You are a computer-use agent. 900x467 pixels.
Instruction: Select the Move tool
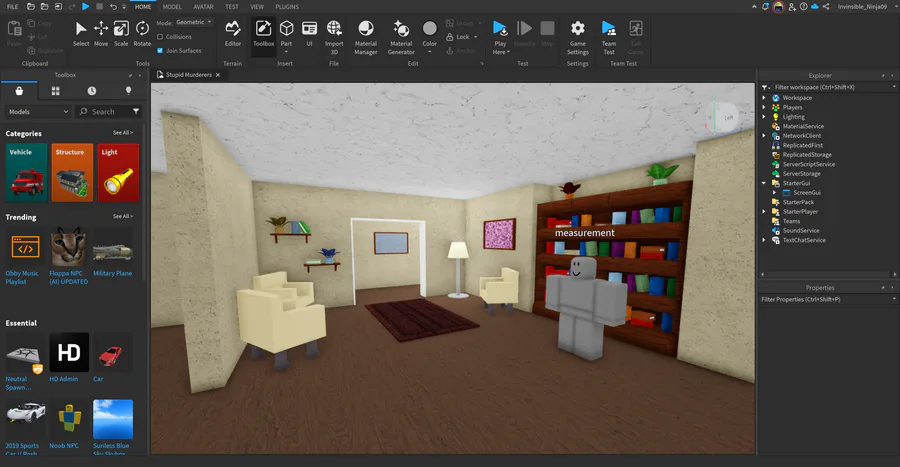(x=101, y=34)
